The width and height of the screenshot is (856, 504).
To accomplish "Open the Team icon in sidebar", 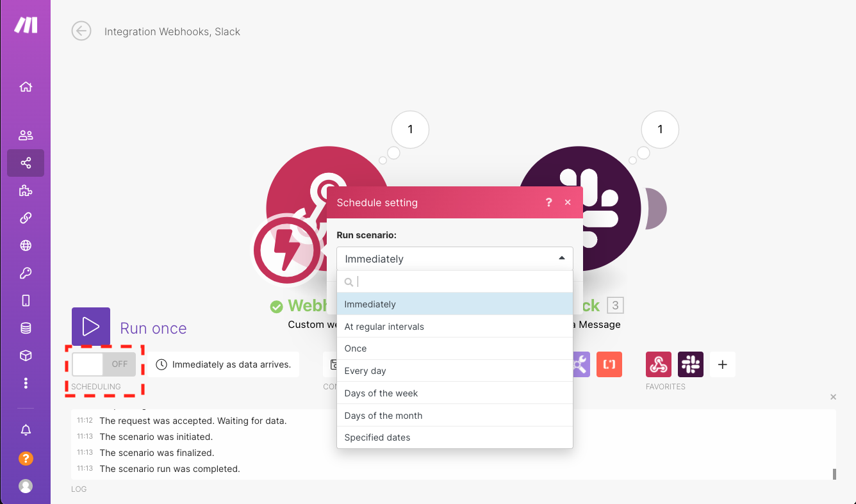I will (x=26, y=135).
